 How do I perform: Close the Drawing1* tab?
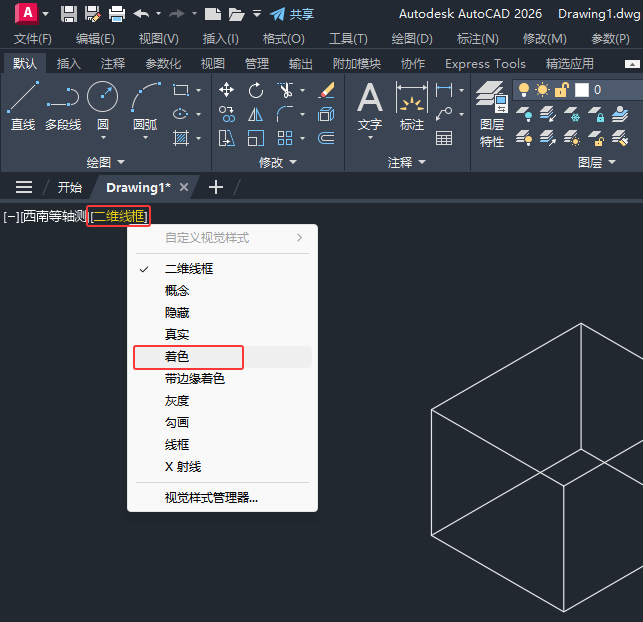[184, 187]
